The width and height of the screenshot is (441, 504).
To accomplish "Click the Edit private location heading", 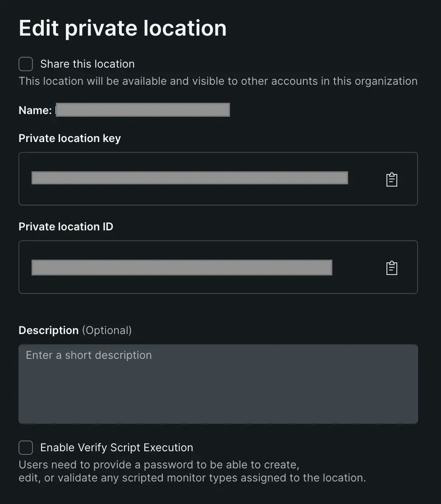I will point(122,28).
